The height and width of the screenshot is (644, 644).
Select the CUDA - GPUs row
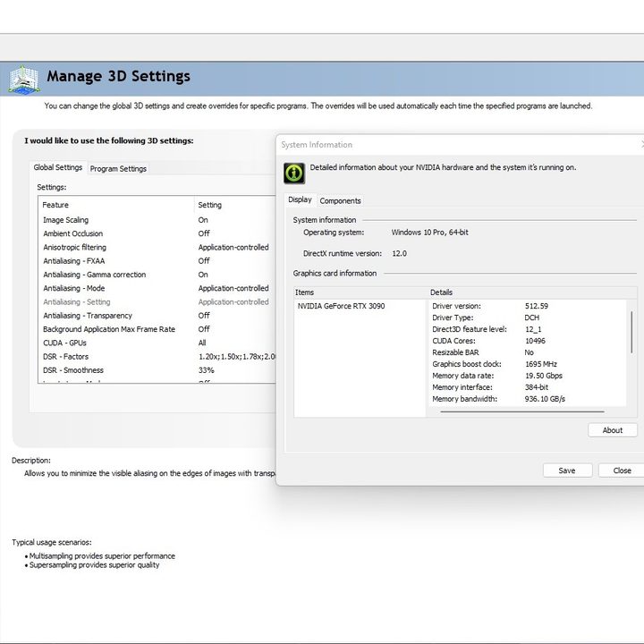pos(157,343)
